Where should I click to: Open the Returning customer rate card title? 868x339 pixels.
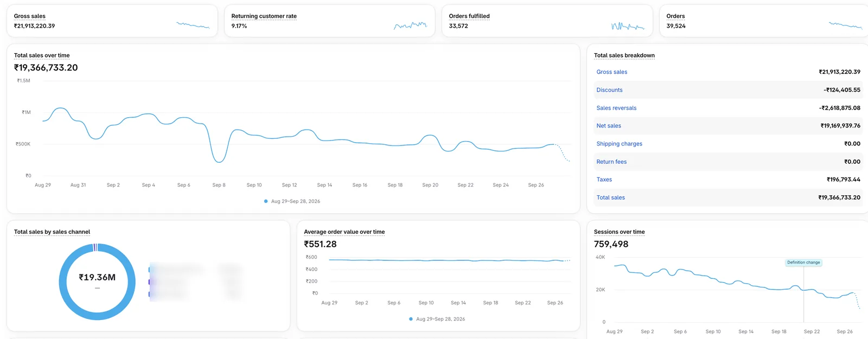[x=264, y=16]
